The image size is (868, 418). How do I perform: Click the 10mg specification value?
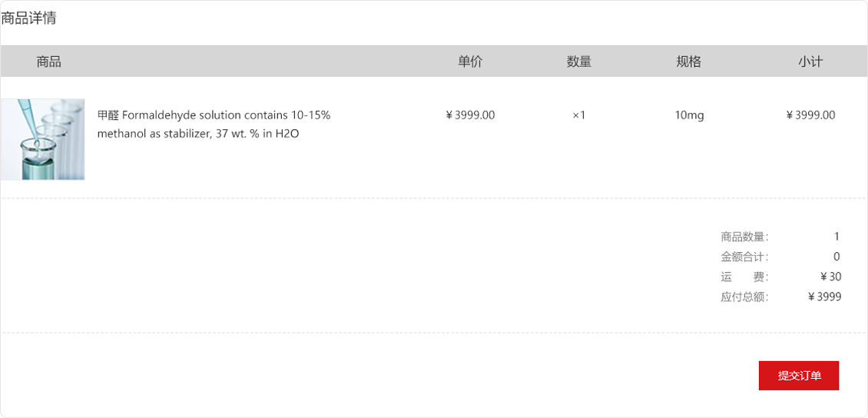(x=689, y=115)
